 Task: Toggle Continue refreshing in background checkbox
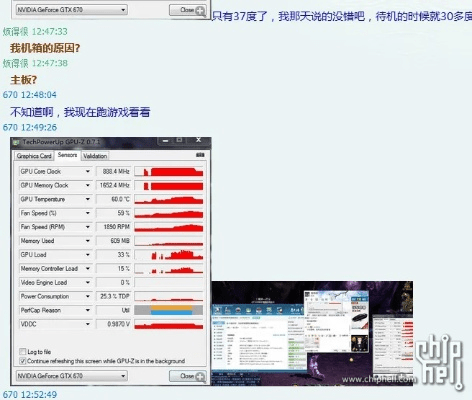tap(23, 361)
